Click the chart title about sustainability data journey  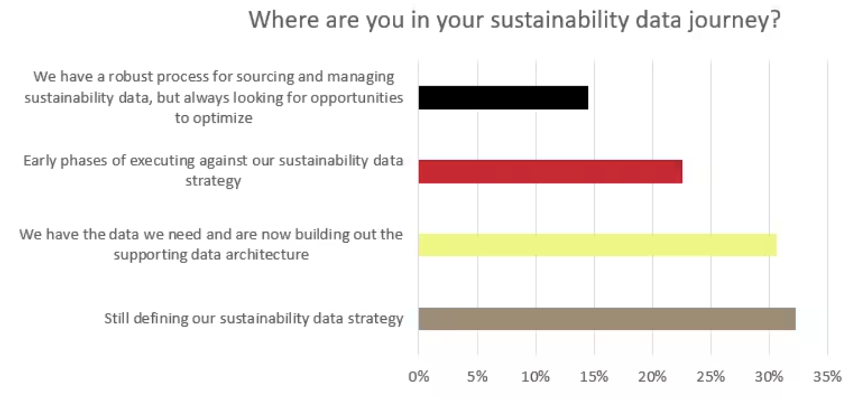[x=514, y=20]
